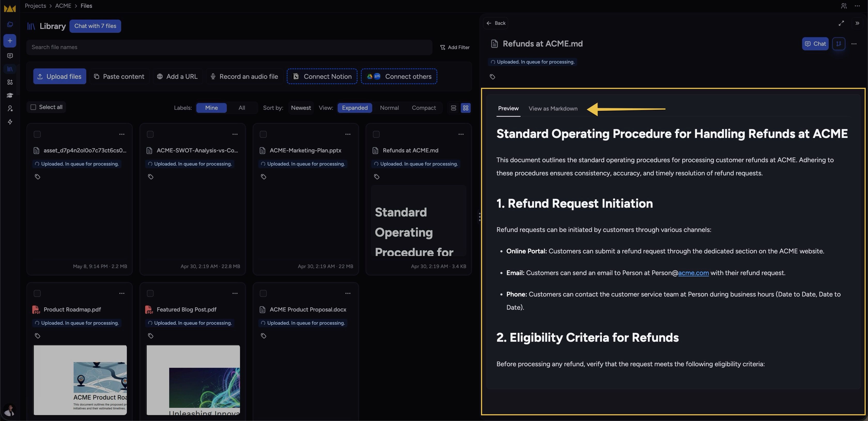Click the Search file names field
This screenshot has height=421, width=868.
229,48
